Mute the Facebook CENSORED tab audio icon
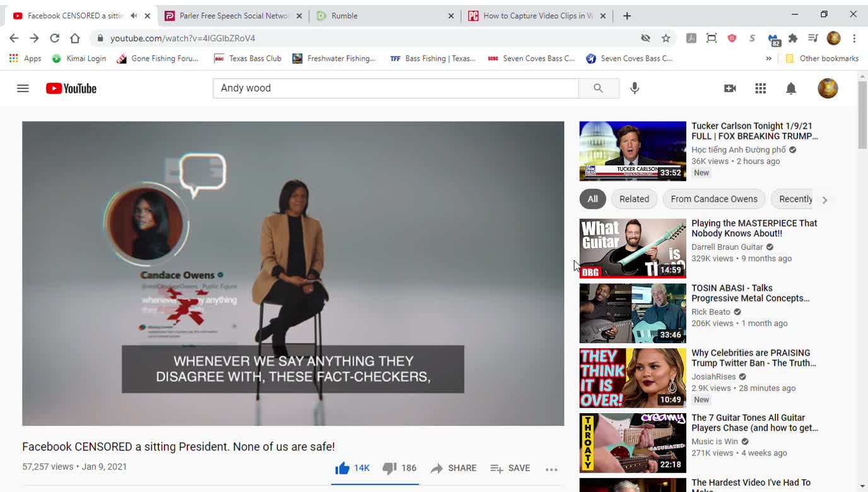The height and width of the screenshot is (492, 868). coord(134,16)
